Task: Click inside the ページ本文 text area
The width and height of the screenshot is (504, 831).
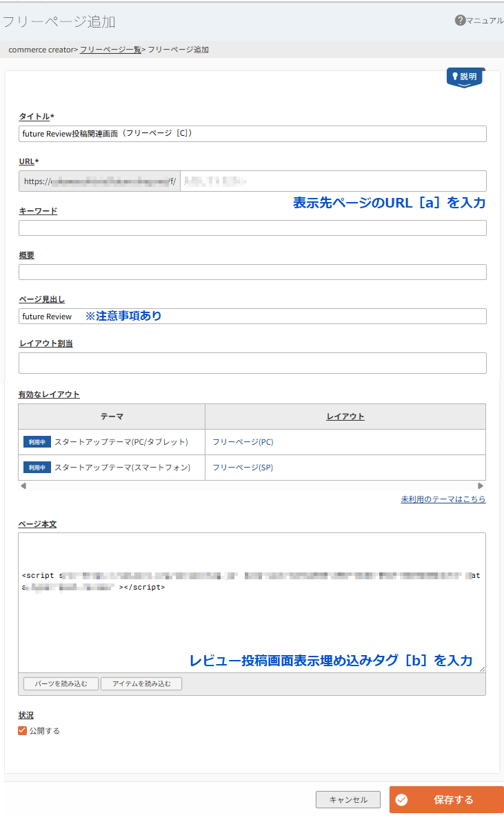Action: pos(252,603)
